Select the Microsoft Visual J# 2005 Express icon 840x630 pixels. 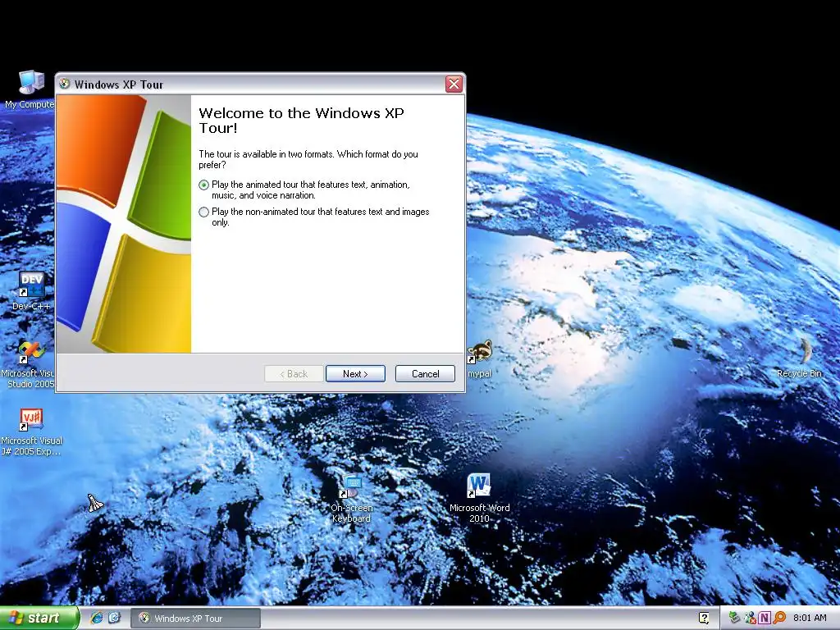pyautogui.click(x=31, y=431)
